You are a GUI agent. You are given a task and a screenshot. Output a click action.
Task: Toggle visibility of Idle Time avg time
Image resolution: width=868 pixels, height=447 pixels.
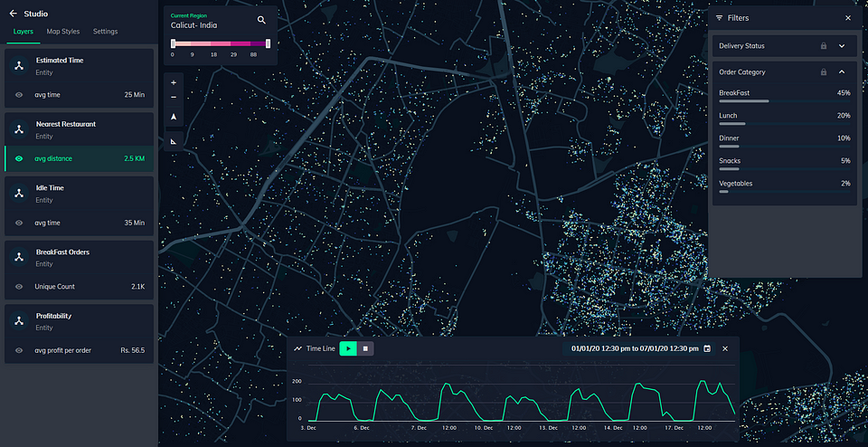pyautogui.click(x=19, y=223)
